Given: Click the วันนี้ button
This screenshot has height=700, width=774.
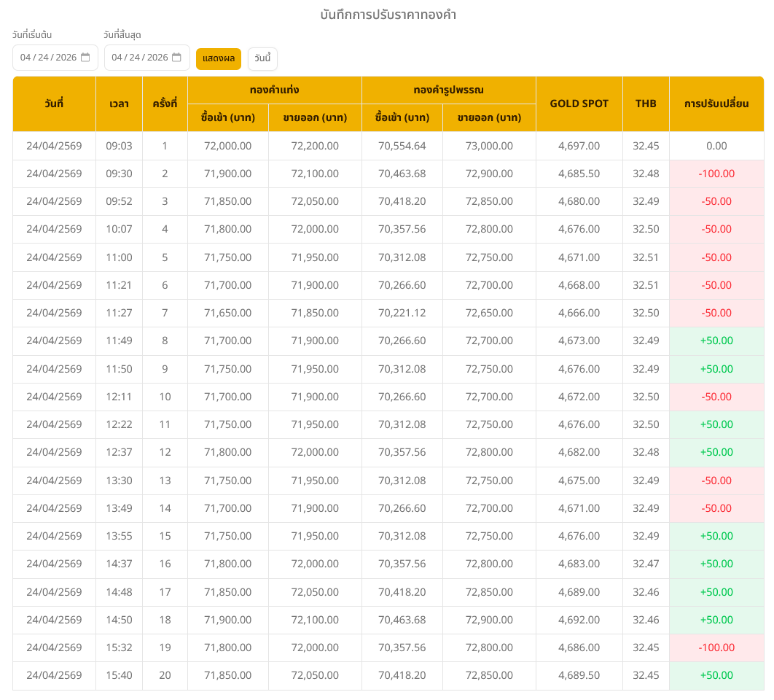Looking at the screenshot, I should [262, 58].
